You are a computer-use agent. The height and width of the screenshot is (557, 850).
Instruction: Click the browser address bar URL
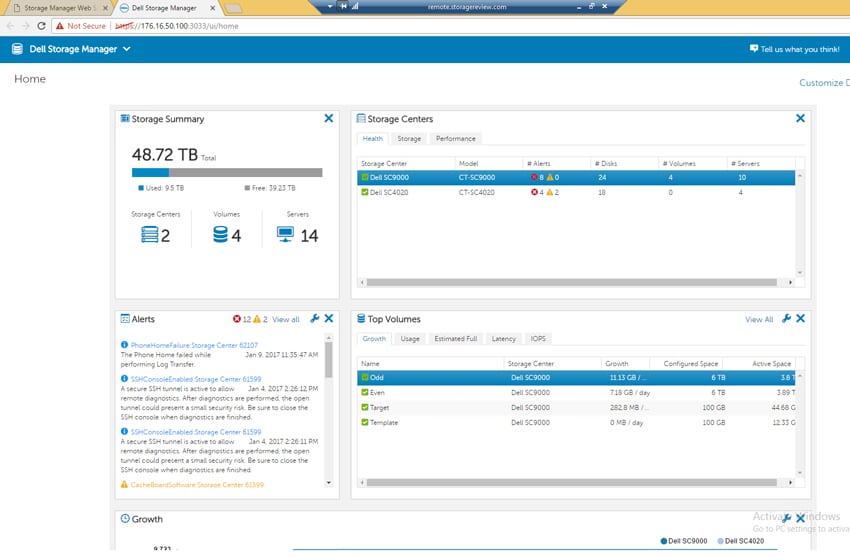coord(177,26)
